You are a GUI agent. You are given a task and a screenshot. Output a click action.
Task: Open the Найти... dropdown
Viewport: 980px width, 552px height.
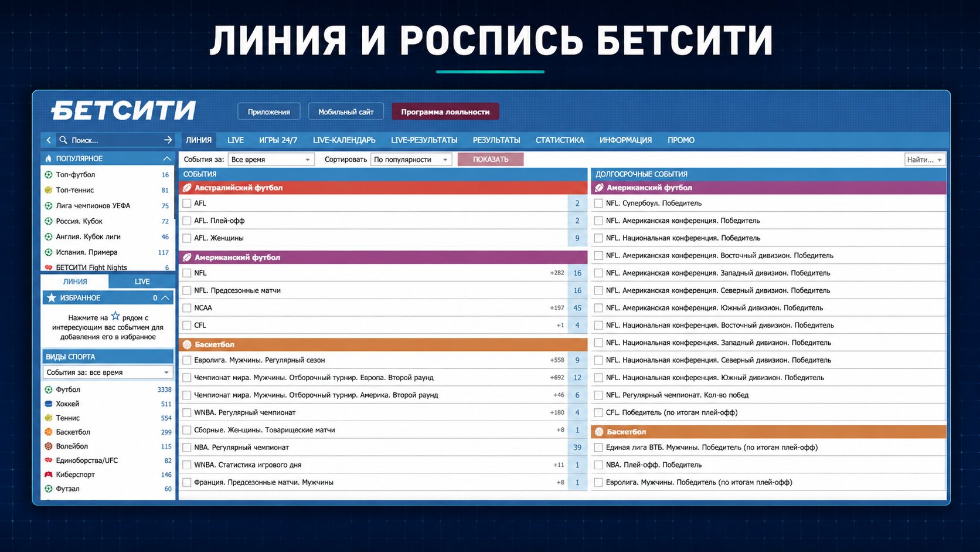point(924,160)
